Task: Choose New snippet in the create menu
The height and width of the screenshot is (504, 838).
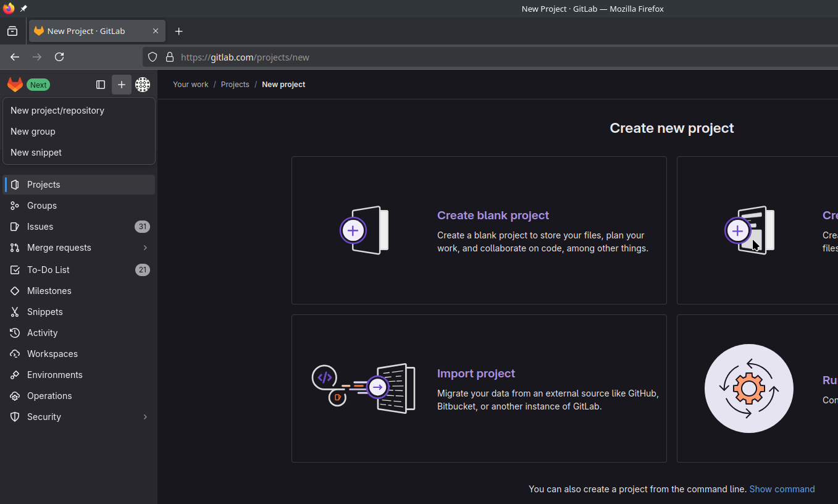Action: point(79,153)
